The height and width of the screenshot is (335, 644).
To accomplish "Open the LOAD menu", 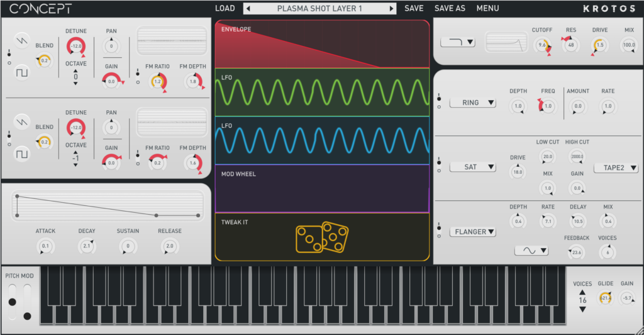I will 225,9.
